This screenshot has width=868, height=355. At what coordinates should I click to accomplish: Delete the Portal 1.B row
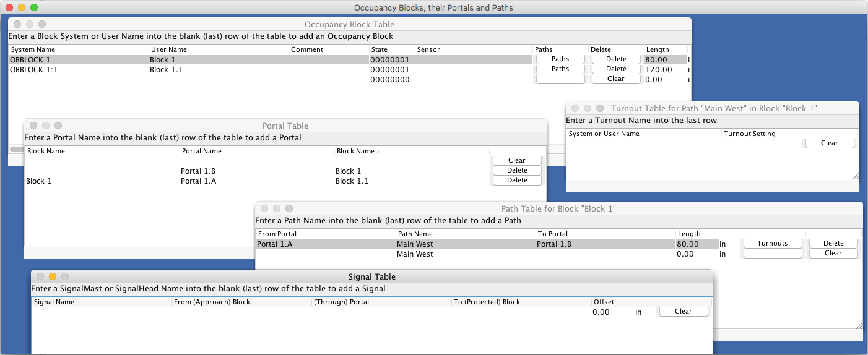516,171
